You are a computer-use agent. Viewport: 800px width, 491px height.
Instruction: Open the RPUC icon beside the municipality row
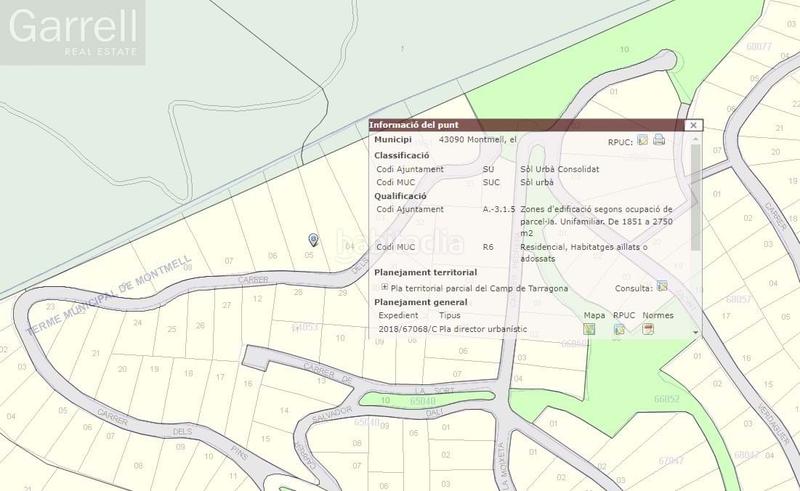[643, 140]
